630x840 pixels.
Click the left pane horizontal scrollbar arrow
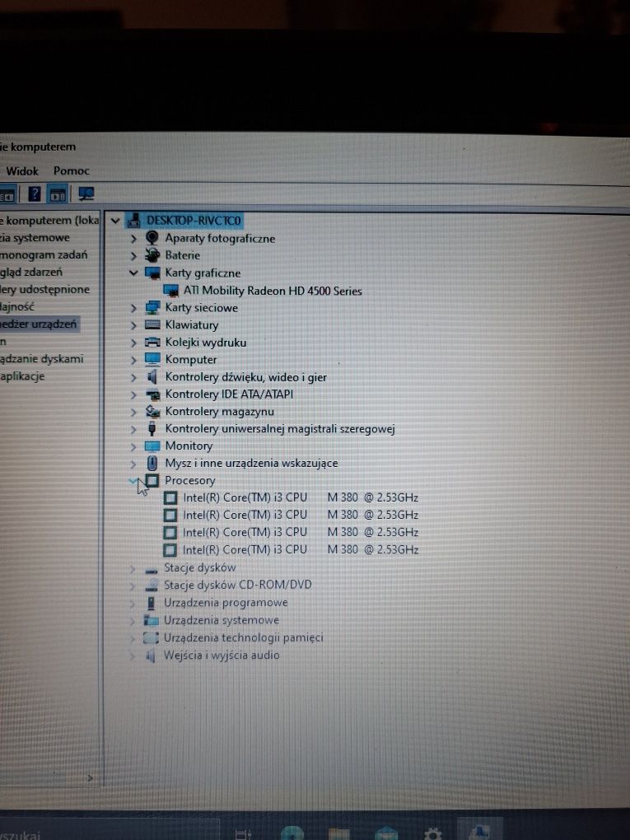coord(90,778)
